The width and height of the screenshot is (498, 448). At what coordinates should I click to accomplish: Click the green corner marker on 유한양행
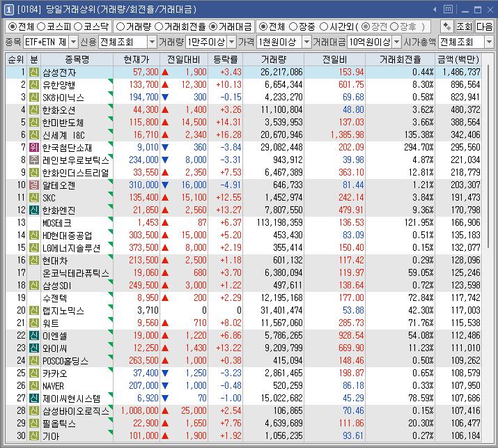pyautogui.click(x=111, y=81)
